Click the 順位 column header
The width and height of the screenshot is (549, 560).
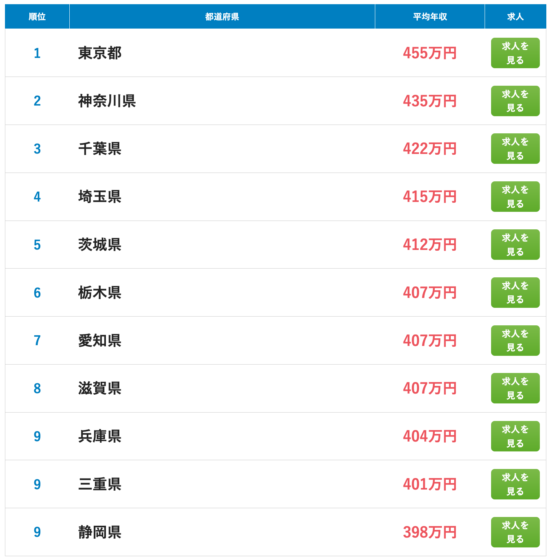(x=37, y=16)
